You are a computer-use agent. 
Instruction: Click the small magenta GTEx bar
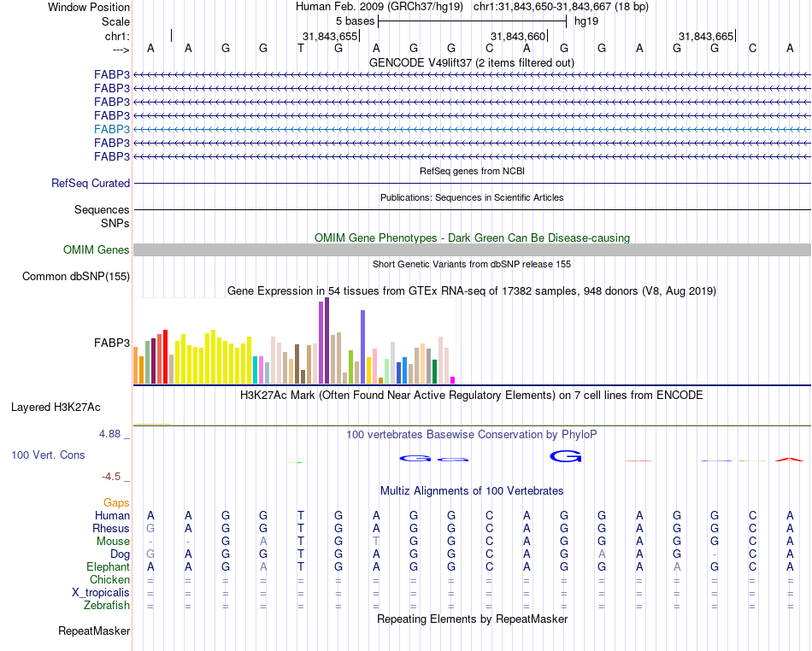click(453, 380)
